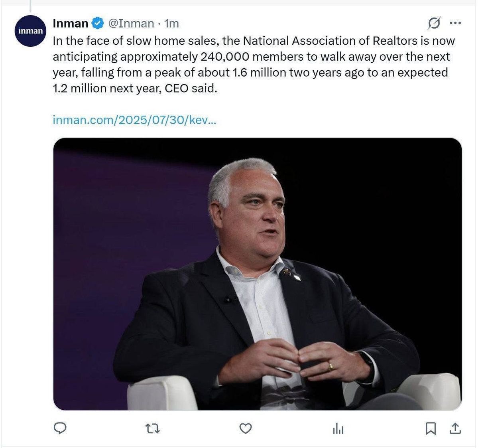Screen dimensions: 480x448
Task: Click the 1m timestamp of the tweet
Action: (172, 24)
